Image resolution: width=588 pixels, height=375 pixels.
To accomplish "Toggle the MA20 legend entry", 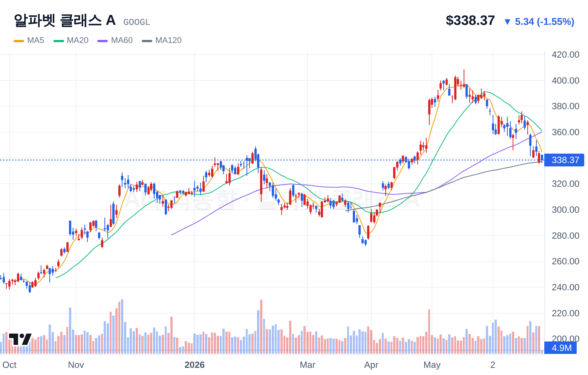I will [71, 40].
